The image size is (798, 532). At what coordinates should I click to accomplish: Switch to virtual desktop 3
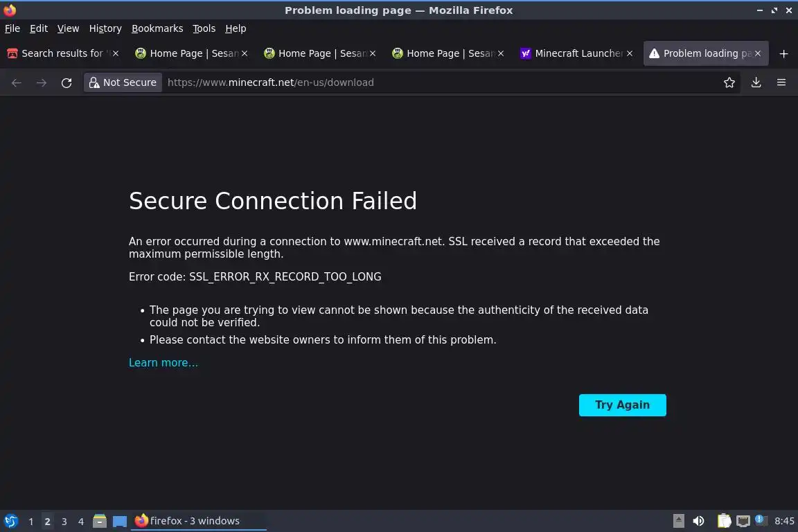(x=64, y=522)
